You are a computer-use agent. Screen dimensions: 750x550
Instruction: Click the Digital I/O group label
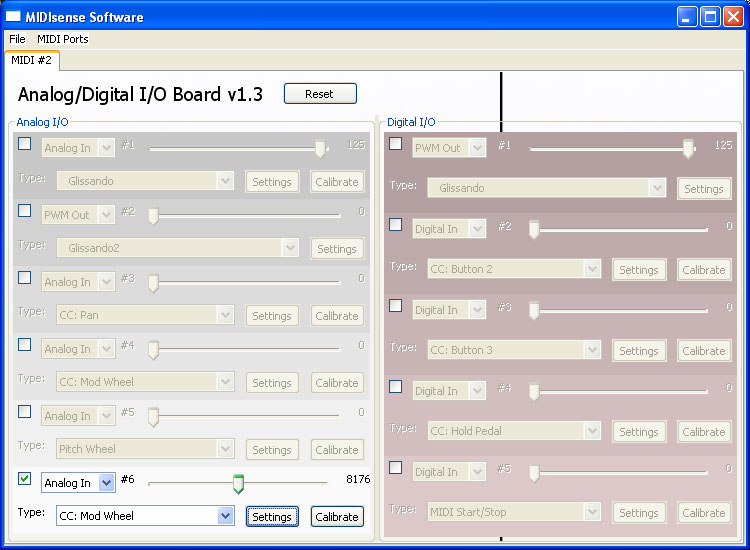411,122
